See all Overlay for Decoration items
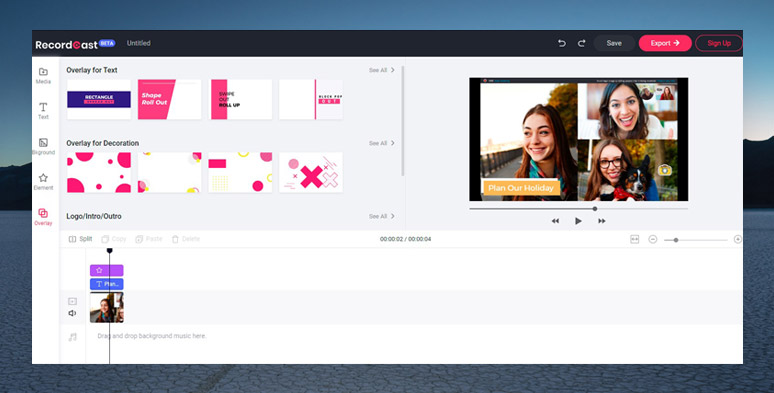 point(382,143)
